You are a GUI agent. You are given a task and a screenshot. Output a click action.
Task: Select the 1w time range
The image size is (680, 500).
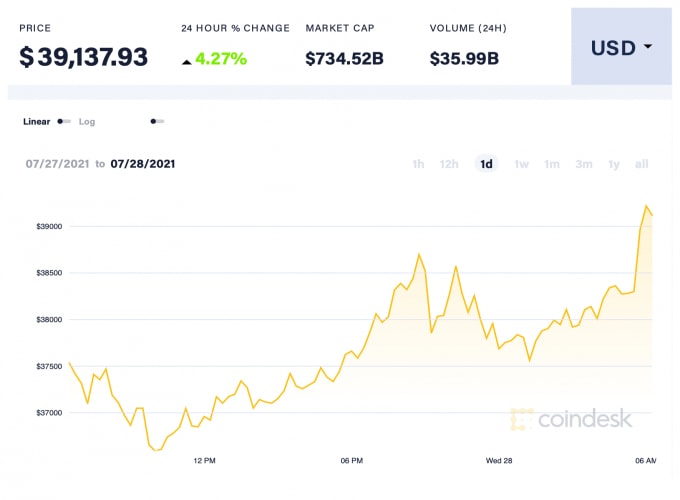(521, 164)
